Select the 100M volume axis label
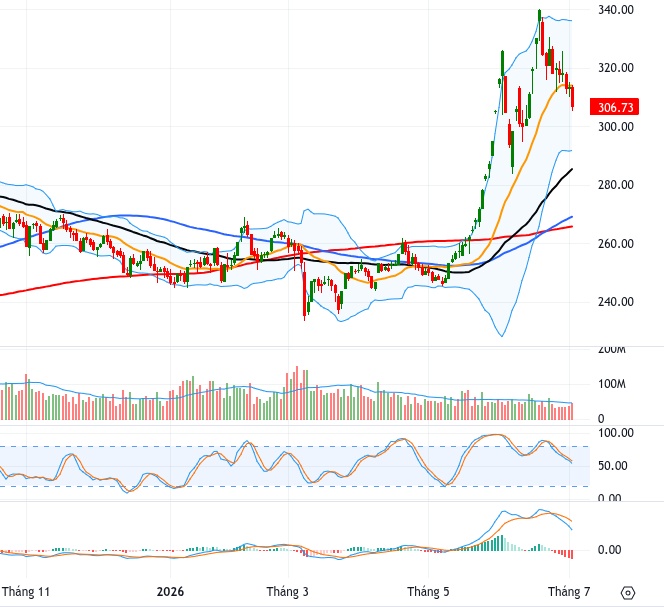 (611, 384)
